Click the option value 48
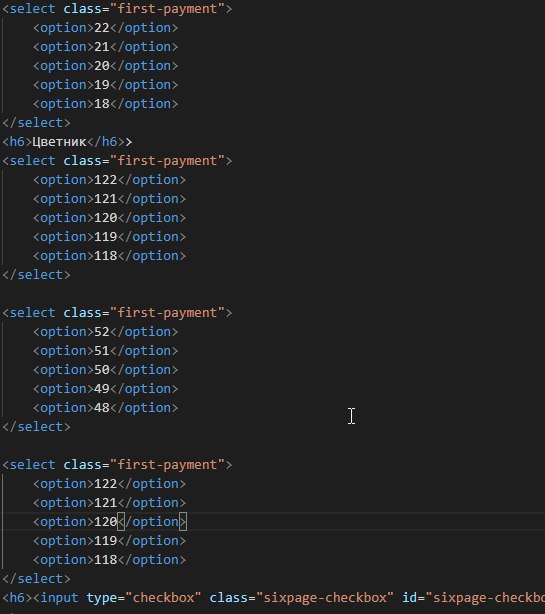Screen dimensions: 545x614 pyautogui.click(x=102, y=408)
